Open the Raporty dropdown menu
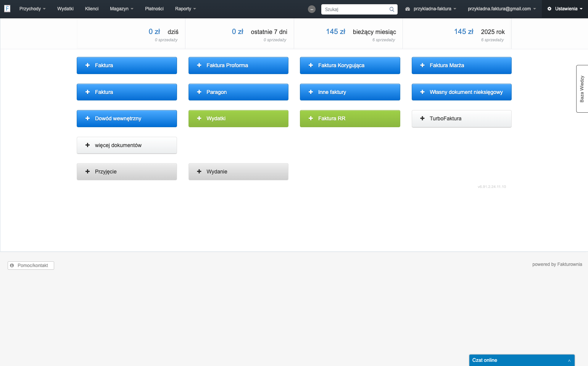Image resolution: width=588 pixels, height=366 pixels. point(185,9)
